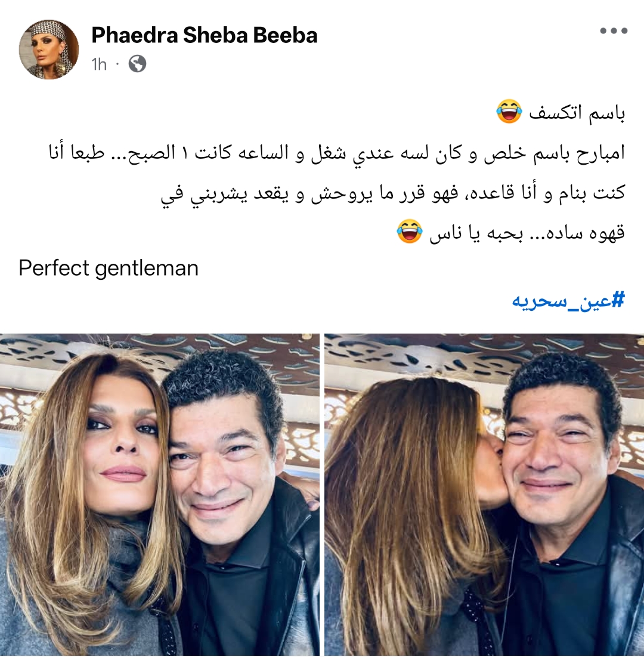Screen dimensions: 644x657
Task: Open the three-dots post options menu
Action: [614, 30]
